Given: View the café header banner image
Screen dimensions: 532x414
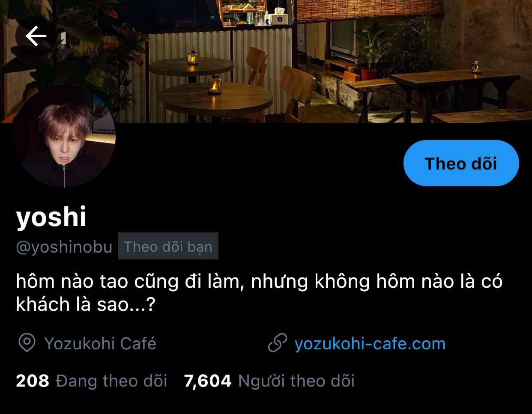Looking at the screenshot, I should click(266, 62).
